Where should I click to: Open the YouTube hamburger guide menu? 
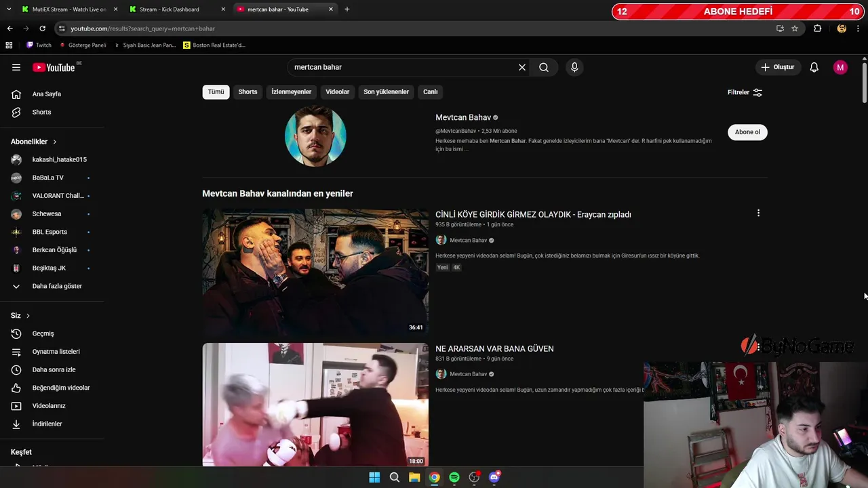(x=16, y=67)
